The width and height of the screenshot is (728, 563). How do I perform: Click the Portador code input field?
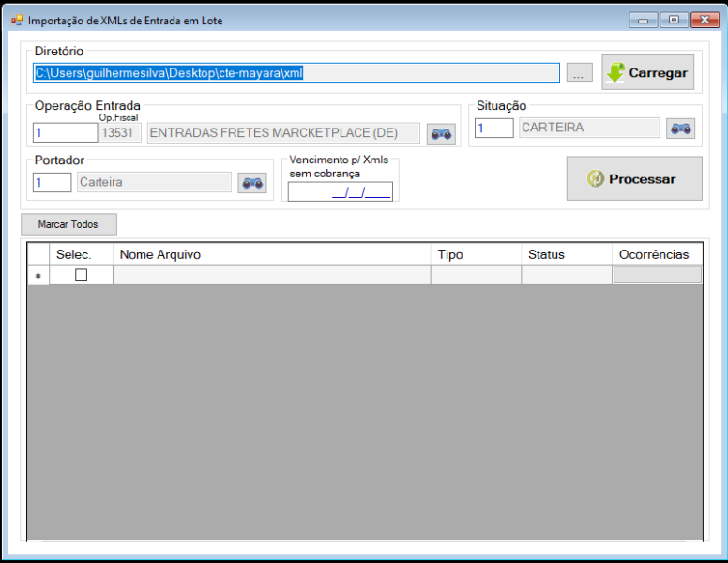click(x=52, y=182)
